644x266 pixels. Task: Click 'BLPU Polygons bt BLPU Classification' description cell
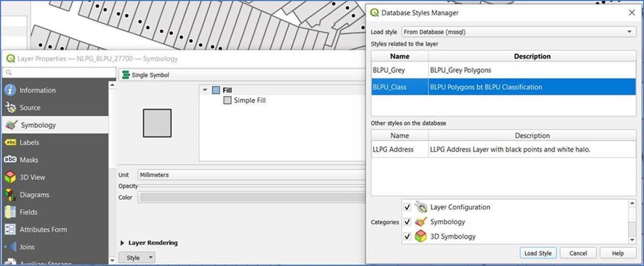(x=532, y=87)
